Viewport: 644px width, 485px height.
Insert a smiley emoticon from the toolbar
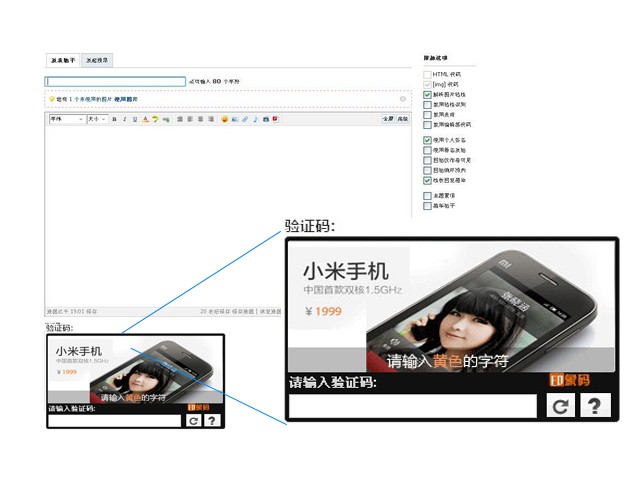[x=224, y=119]
